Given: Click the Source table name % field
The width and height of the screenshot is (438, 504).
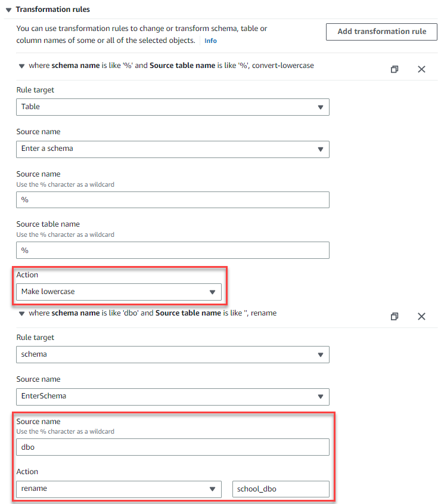Looking at the screenshot, I should [x=172, y=250].
